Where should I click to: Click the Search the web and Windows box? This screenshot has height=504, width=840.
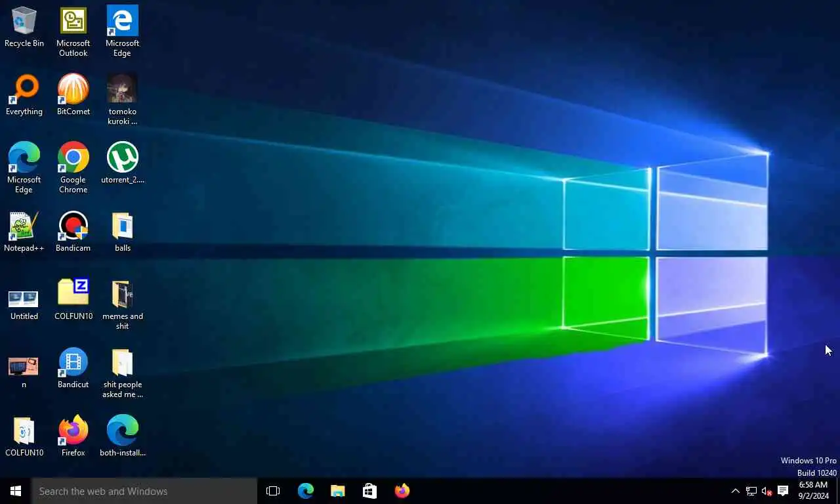click(x=144, y=491)
